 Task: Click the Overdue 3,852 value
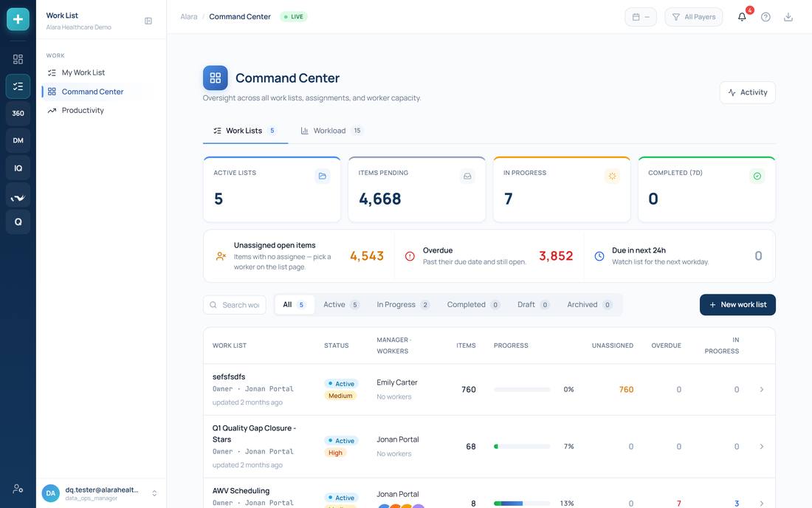click(x=556, y=255)
